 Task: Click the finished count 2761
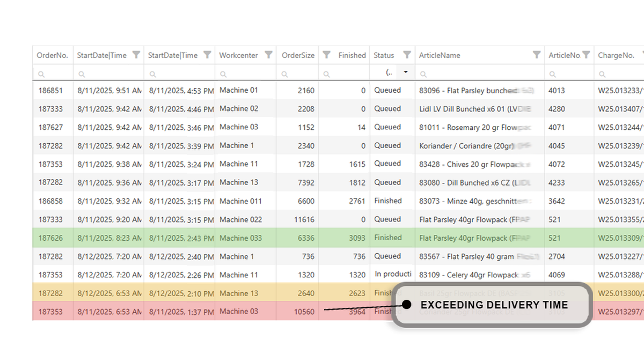point(357,201)
